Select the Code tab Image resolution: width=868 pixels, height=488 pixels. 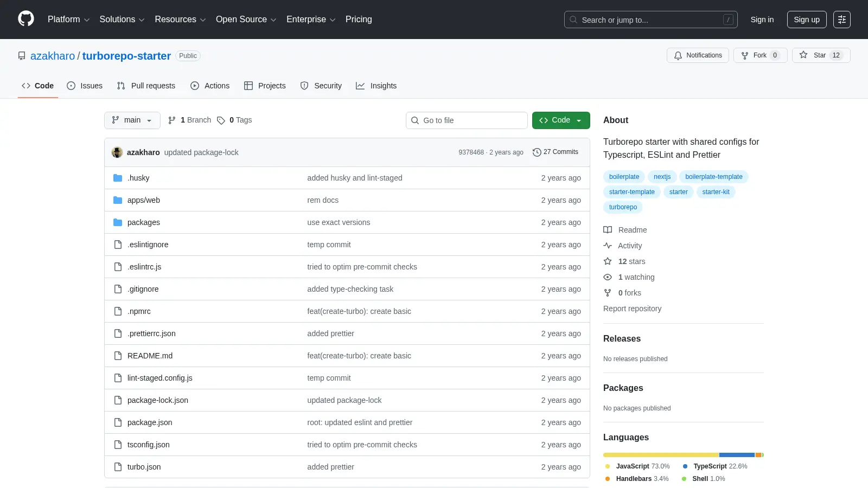pos(38,86)
